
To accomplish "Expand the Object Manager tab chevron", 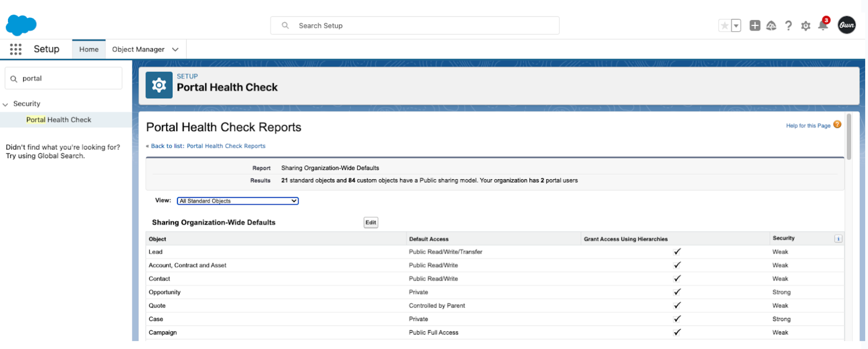I will 175,50.
